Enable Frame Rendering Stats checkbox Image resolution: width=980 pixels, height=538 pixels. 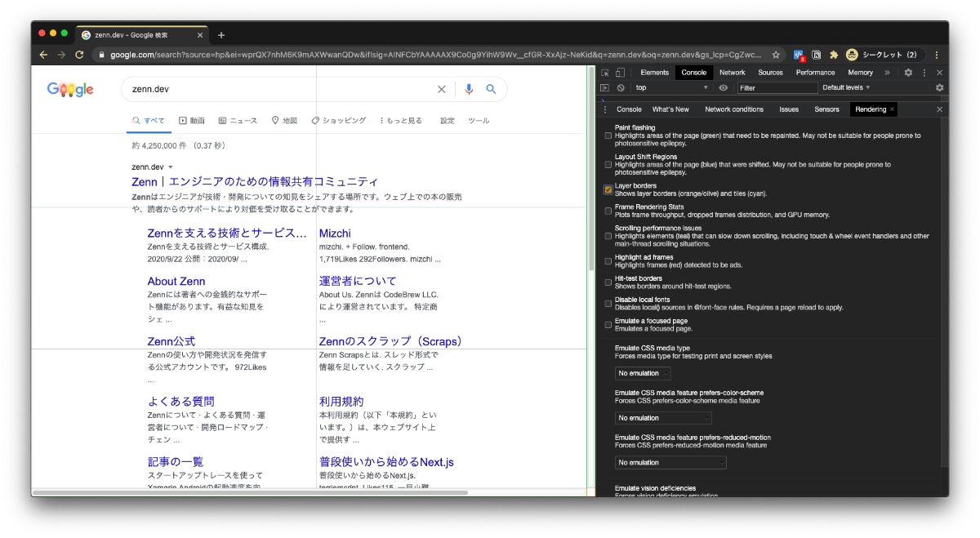(608, 211)
